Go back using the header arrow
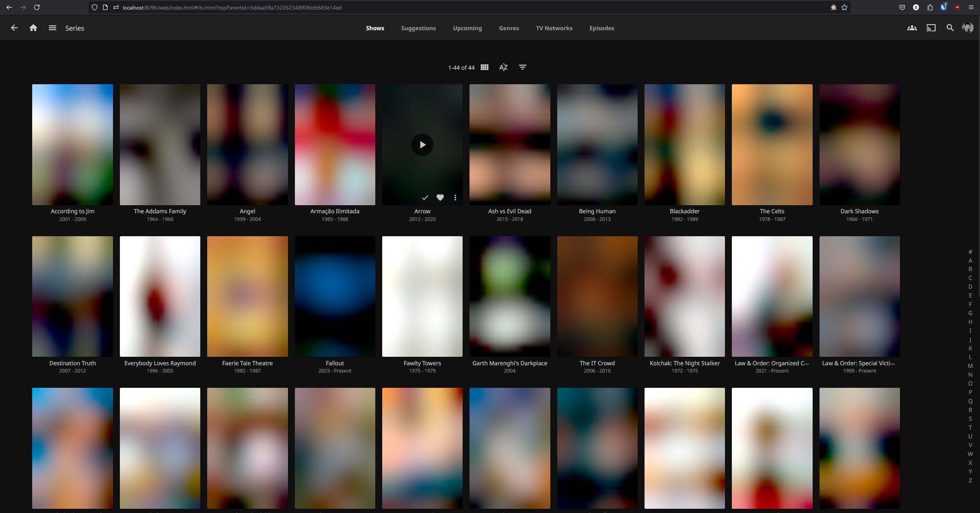 coord(14,28)
